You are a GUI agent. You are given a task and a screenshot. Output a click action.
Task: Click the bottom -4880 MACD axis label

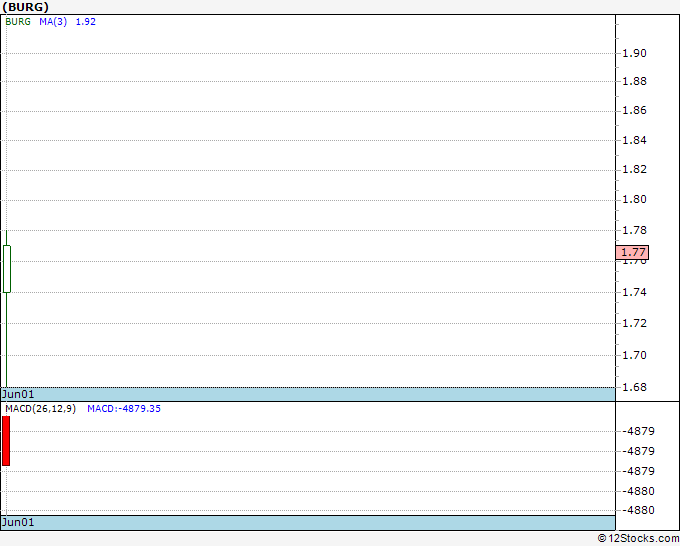[x=638, y=510]
